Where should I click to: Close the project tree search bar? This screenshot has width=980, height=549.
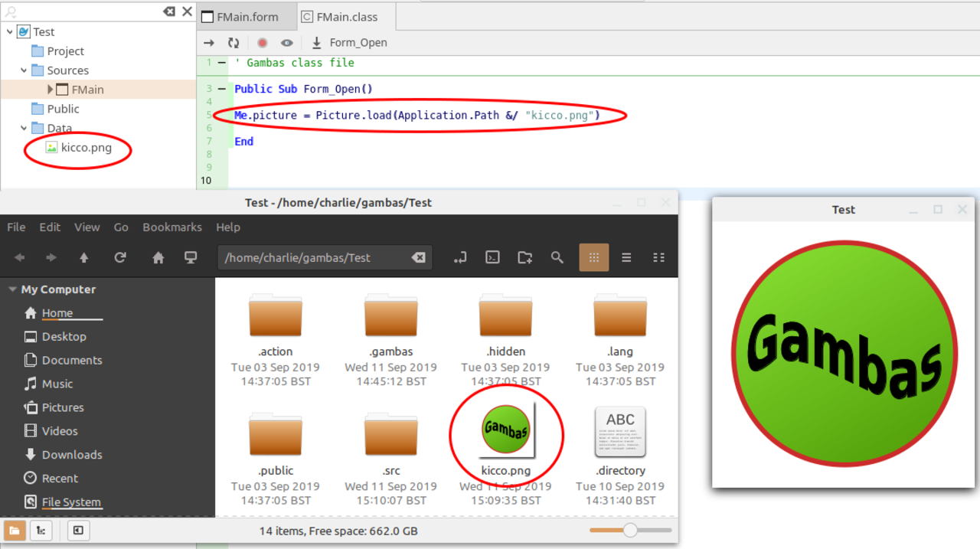(x=187, y=11)
